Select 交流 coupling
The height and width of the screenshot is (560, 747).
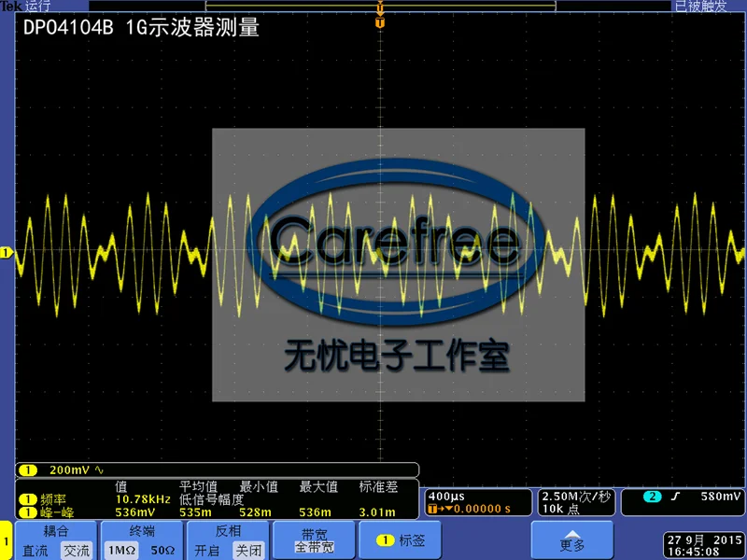(x=77, y=551)
